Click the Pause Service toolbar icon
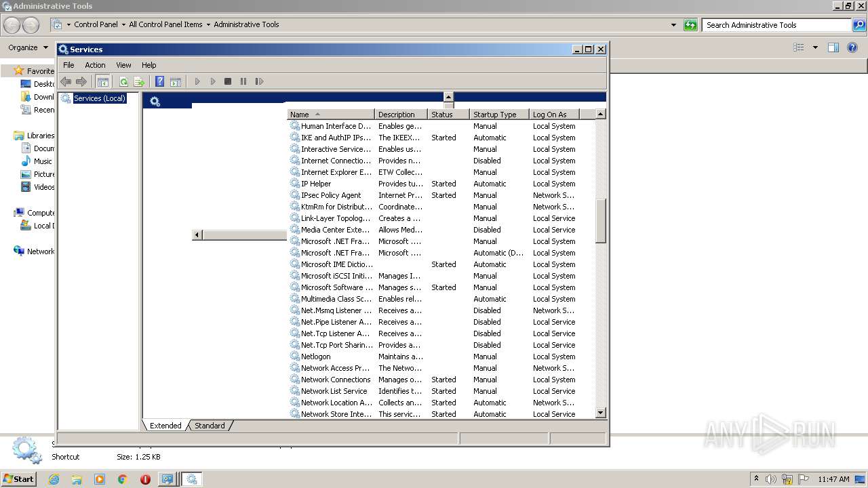868x488 pixels. [x=243, y=81]
